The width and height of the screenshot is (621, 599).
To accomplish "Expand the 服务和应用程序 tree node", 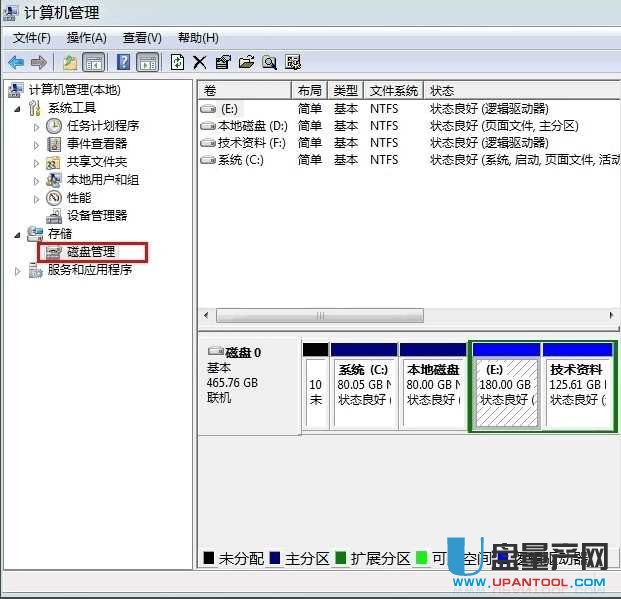I will coord(19,270).
